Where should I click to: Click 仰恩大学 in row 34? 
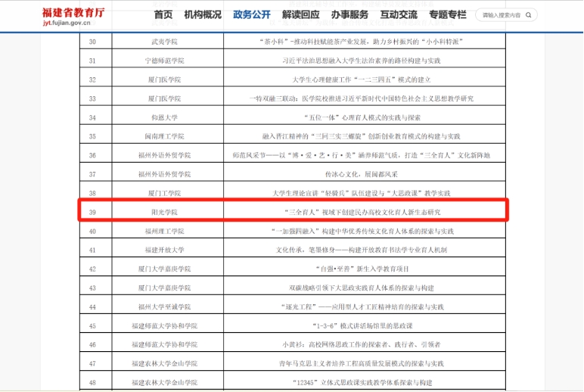pyautogui.click(x=164, y=117)
